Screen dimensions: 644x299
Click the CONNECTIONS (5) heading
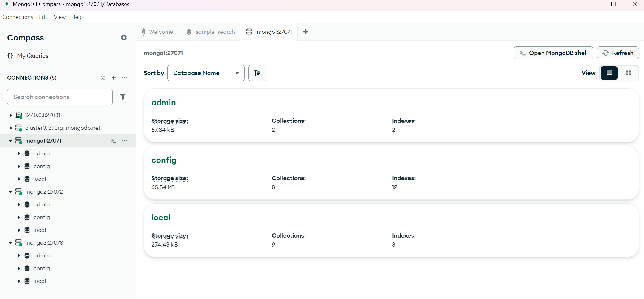[x=32, y=78]
